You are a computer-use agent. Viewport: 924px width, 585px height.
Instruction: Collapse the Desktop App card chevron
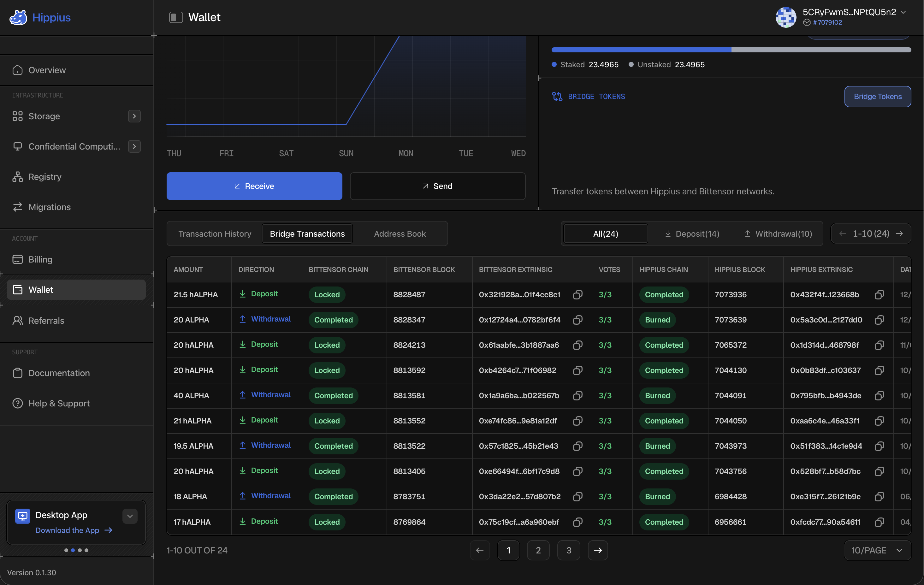click(x=130, y=516)
